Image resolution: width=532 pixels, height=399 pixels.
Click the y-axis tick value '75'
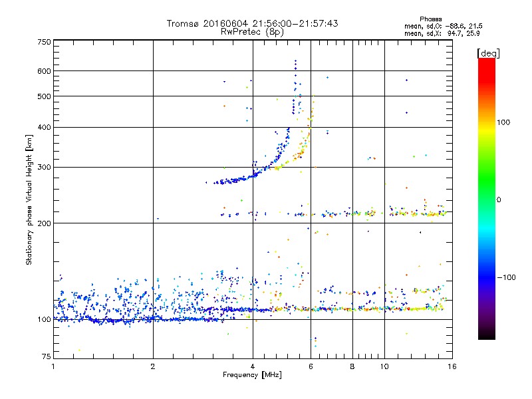pos(47,356)
